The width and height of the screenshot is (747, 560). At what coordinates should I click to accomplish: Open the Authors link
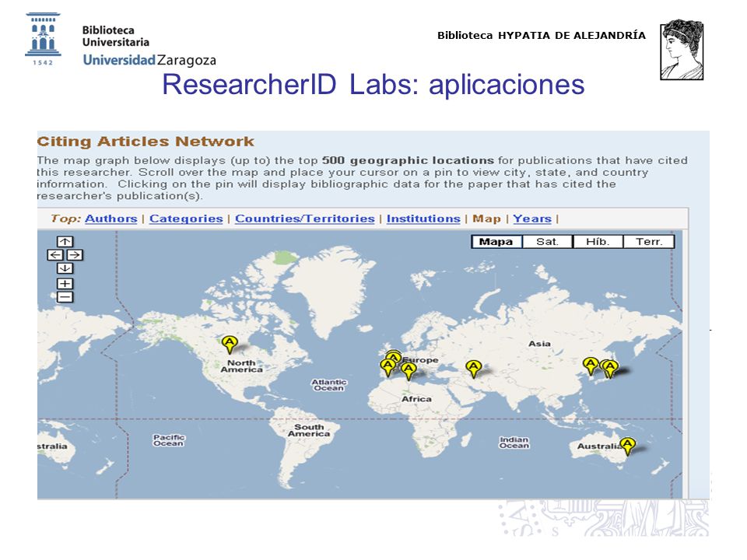(111, 219)
